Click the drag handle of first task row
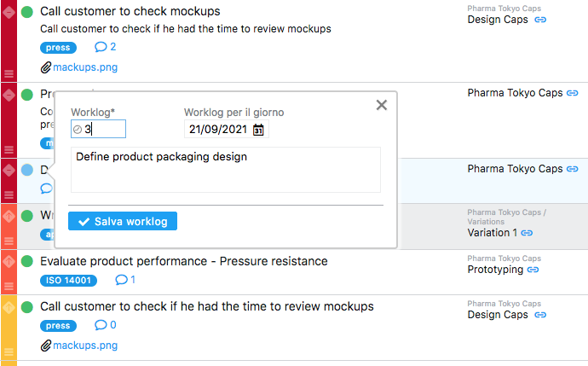Screen dimensions: 588x366 coord(9,74)
